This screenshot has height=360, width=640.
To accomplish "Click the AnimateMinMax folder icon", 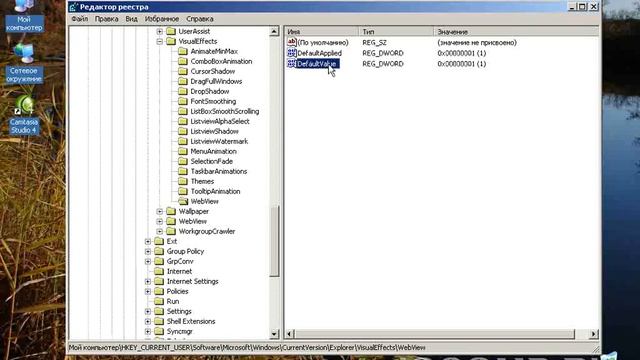I will (x=183, y=51).
